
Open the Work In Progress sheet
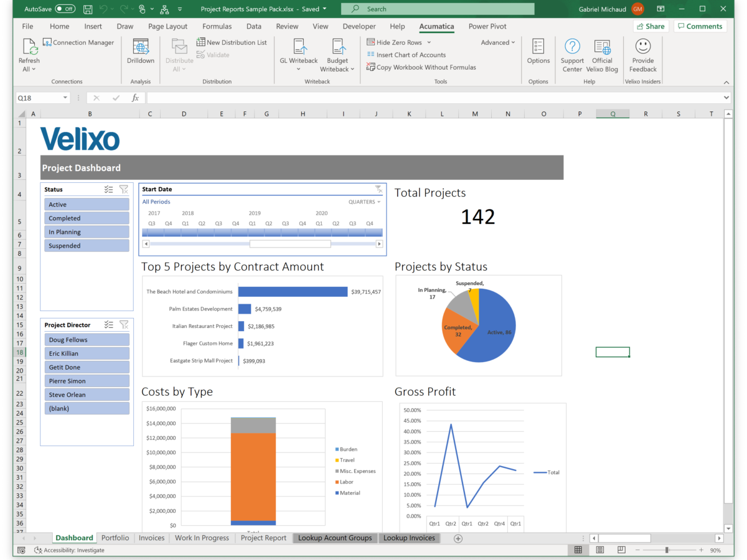202,538
